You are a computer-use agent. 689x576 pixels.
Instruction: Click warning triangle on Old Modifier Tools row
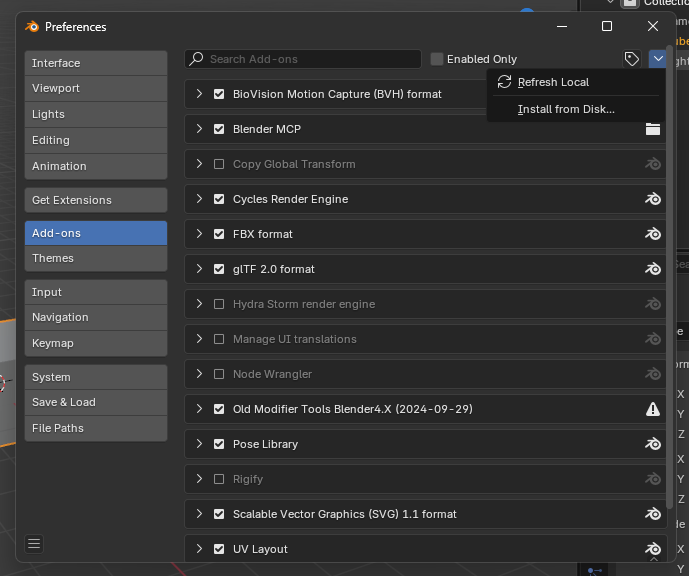pyautogui.click(x=653, y=409)
